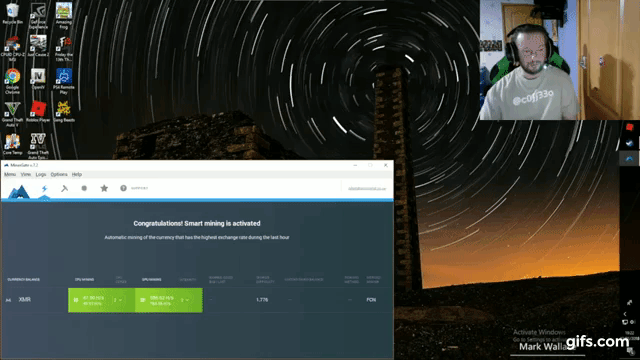
Task: Click the Currency Balance column header
Action: tap(24, 280)
